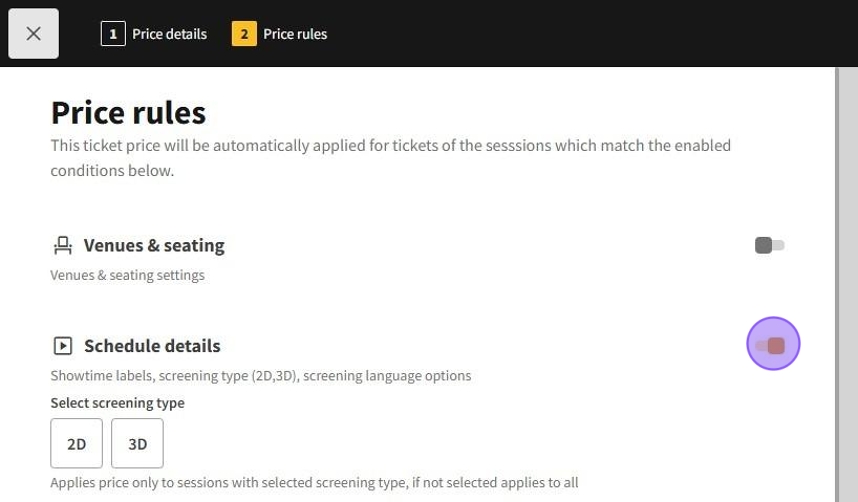Choose the 3D screening type
Viewport: 858px width, 502px height.
(137, 443)
